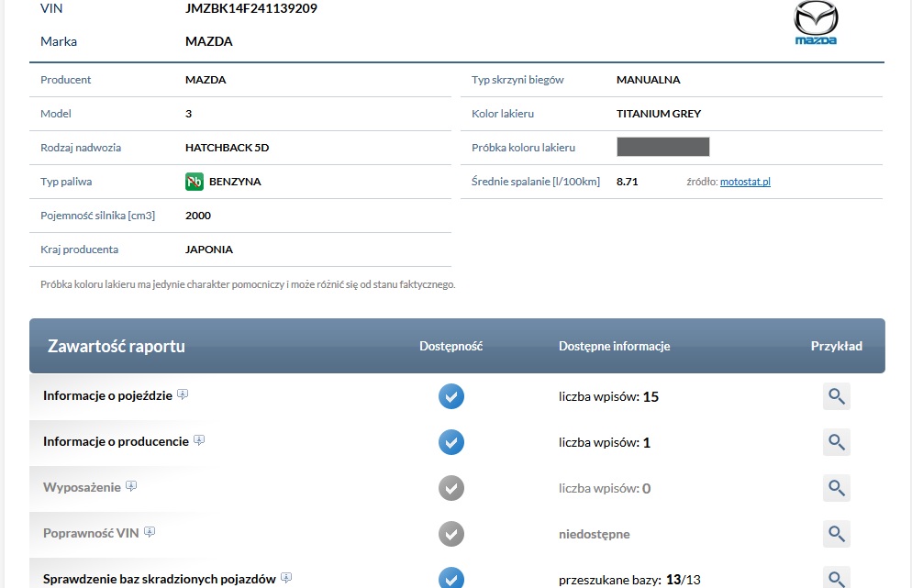912x588 pixels.
Task: Open example for Informacje o pojeździe
Action: coord(836,397)
